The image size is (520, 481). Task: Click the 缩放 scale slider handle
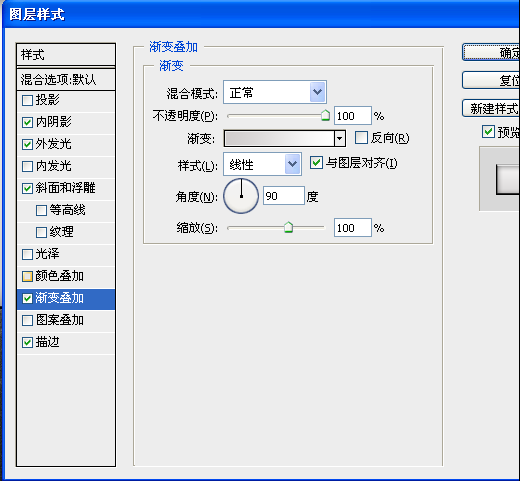[288, 227]
